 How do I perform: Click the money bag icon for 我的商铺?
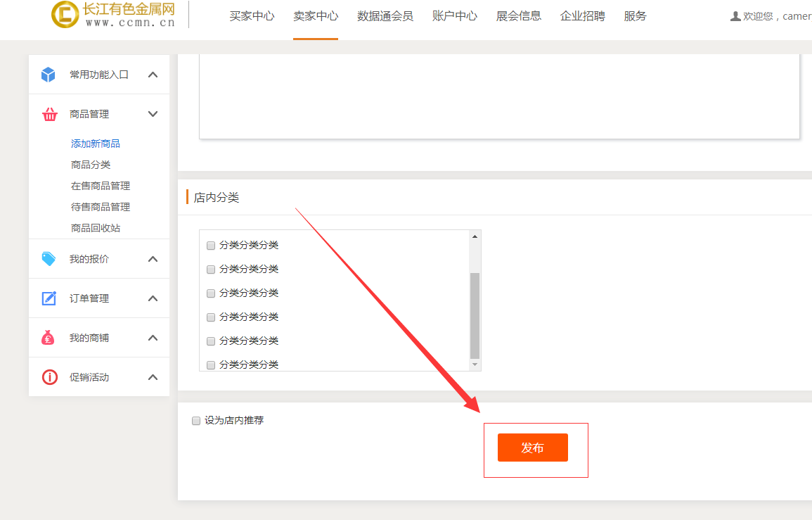48,338
